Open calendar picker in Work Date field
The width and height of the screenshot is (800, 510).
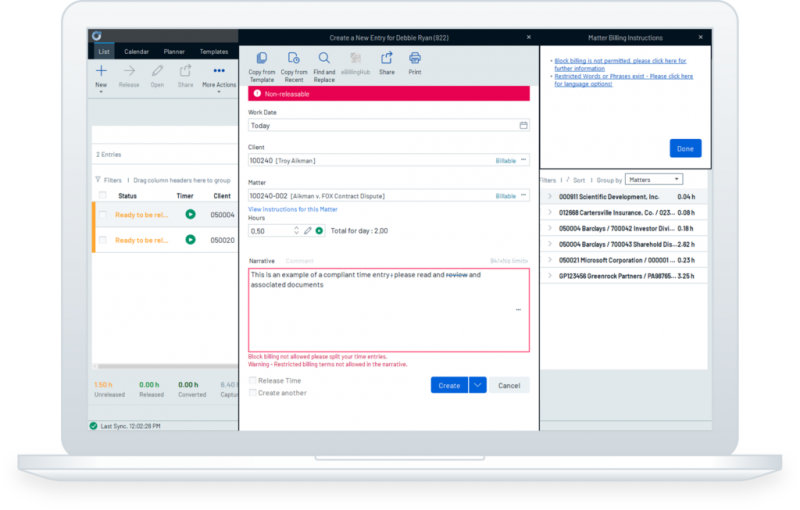pyautogui.click(x=523, y=126)
